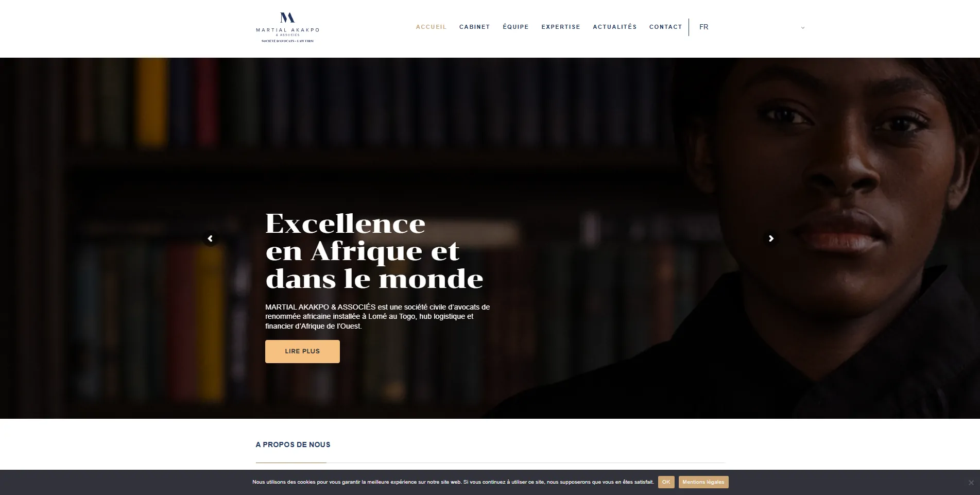Go to the ACTUALITÉS section
This screenshot has width=980, height=495.
614,27
